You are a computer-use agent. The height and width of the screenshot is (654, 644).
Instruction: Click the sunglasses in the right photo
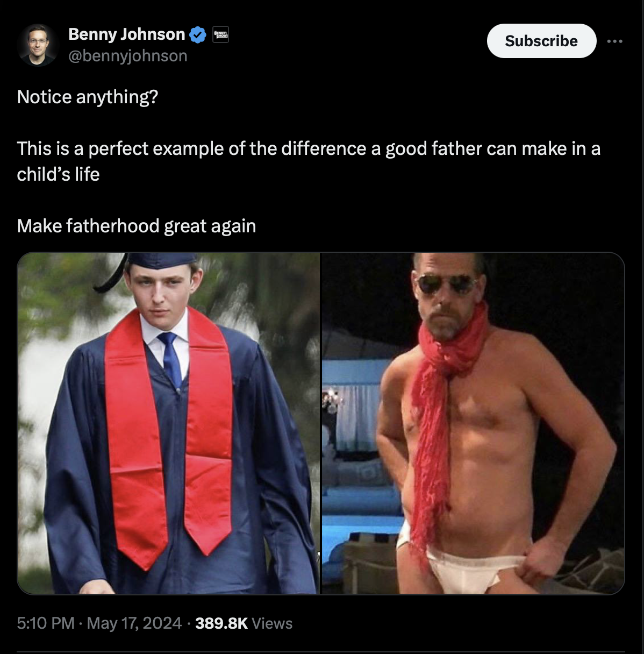tap(446, 284)
